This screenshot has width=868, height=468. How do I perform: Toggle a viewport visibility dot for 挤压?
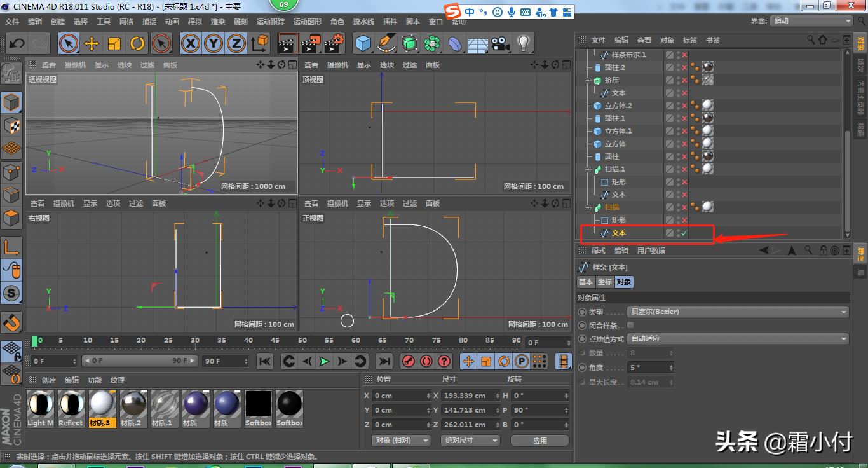click(677, 79)
